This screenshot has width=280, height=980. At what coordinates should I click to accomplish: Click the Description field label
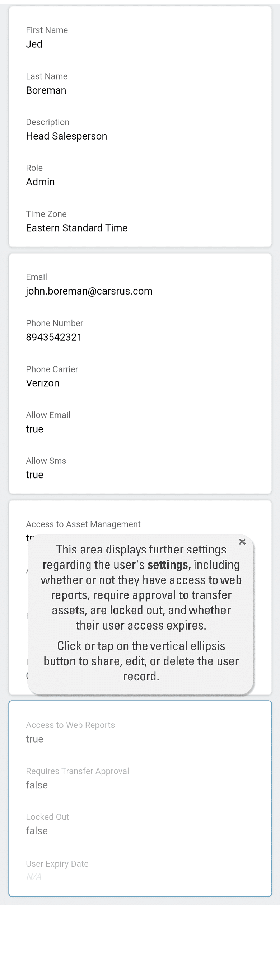coord(48,122)
